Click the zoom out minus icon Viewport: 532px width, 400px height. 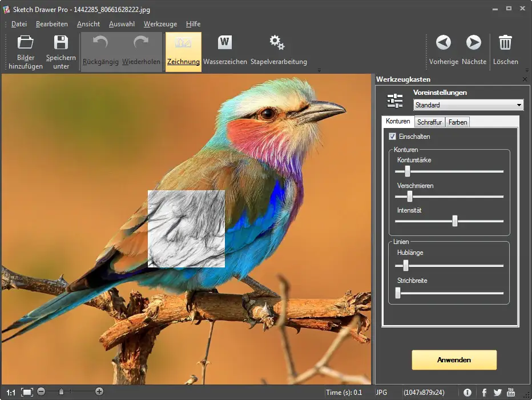41,391
